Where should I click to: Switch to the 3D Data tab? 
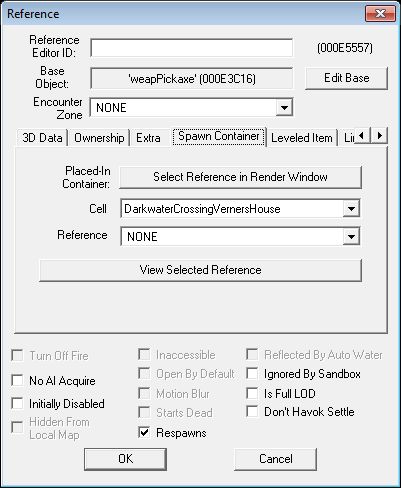(42, 138)
